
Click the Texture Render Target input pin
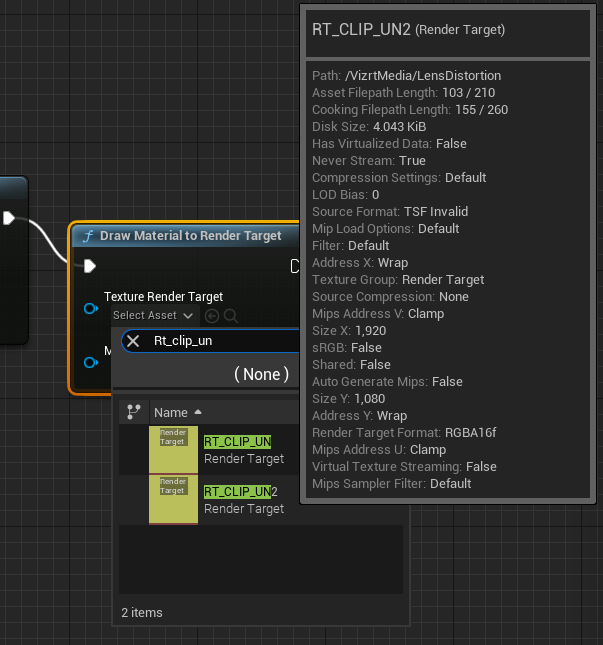coord(90,309)
